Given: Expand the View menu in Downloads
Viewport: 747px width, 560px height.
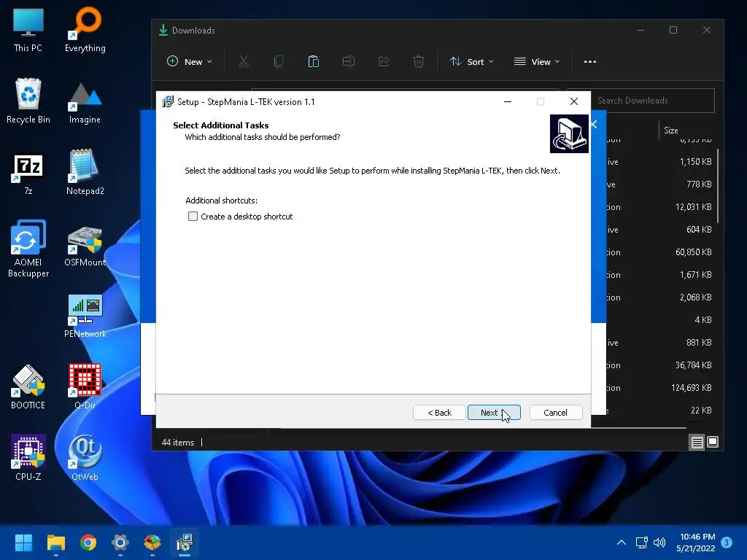Looking at the screenshot, I should pyautogui.click(x=536, y=61).
